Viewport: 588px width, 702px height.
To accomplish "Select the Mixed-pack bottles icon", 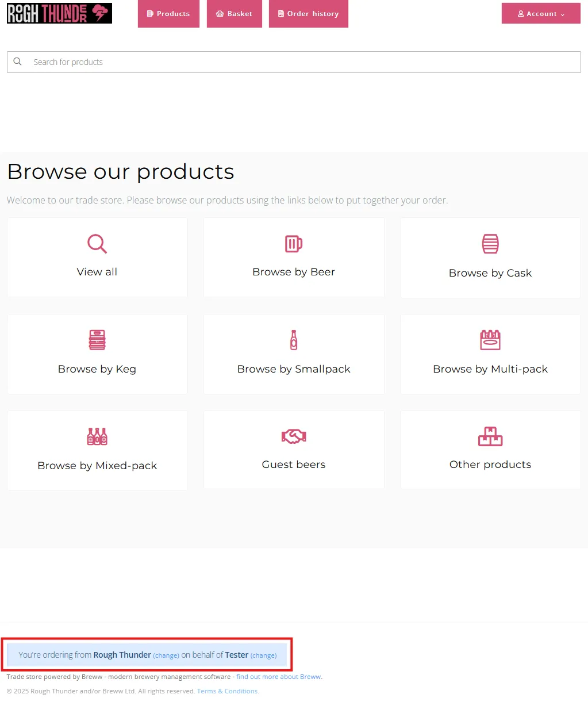I will pos(97,437).
